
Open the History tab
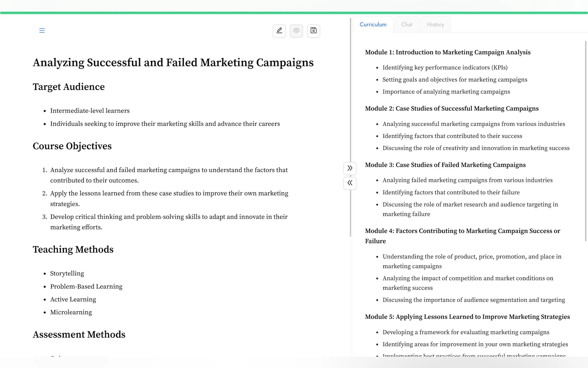coord(435,25)
